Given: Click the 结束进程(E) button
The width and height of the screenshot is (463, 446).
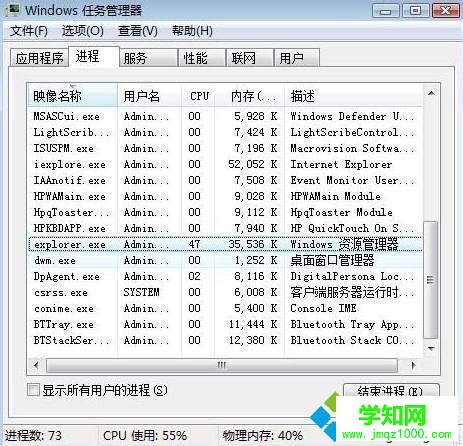Looking at the screenshot, I should [x=391, y=391].
